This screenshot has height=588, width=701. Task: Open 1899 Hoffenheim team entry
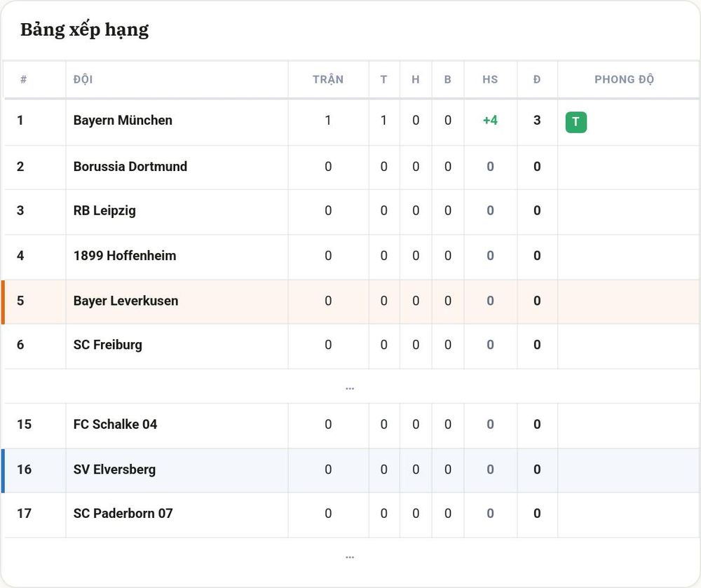click(125, 256)
